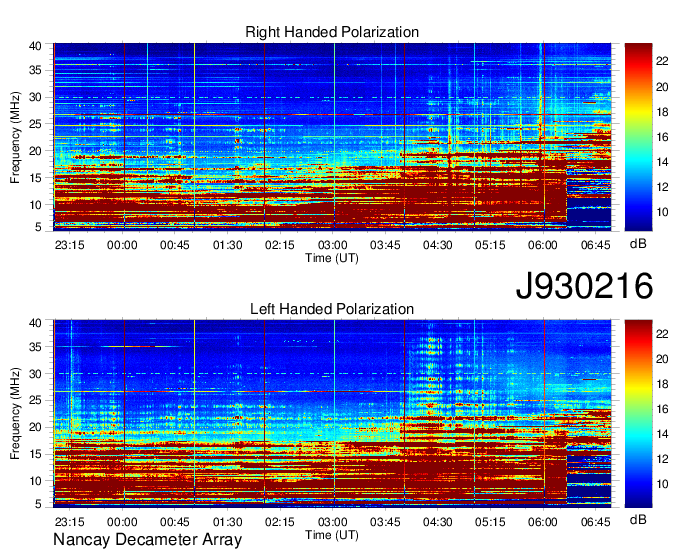Click the 01:30 time tick on the left-handed plot
680x552 pixels.
point(227,522)
